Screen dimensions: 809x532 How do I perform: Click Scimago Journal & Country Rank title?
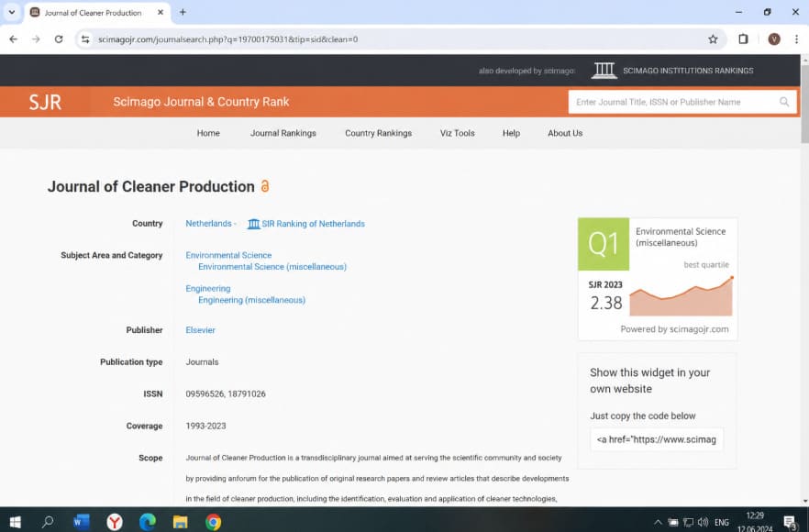(201, 102)
